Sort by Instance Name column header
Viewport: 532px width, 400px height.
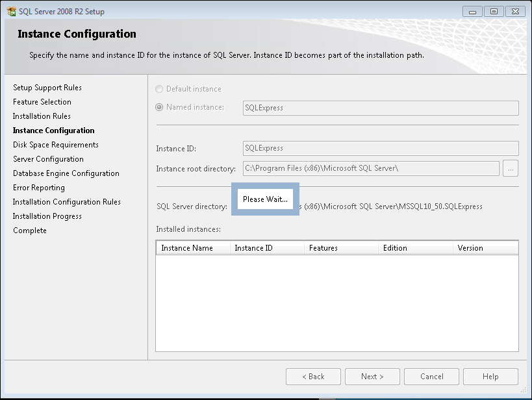pos(193,248)
